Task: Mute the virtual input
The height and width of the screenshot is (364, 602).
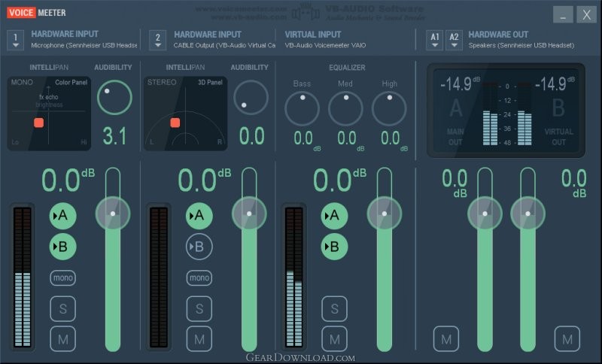Action: click(x=334, y=339)
